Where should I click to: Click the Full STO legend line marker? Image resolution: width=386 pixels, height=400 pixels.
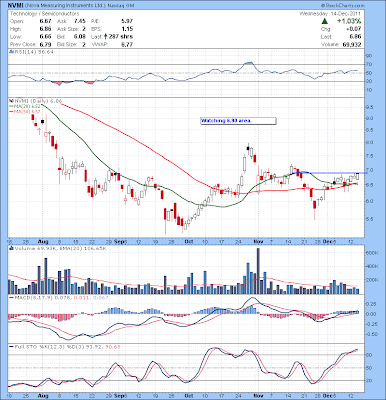tap(11, 347)
